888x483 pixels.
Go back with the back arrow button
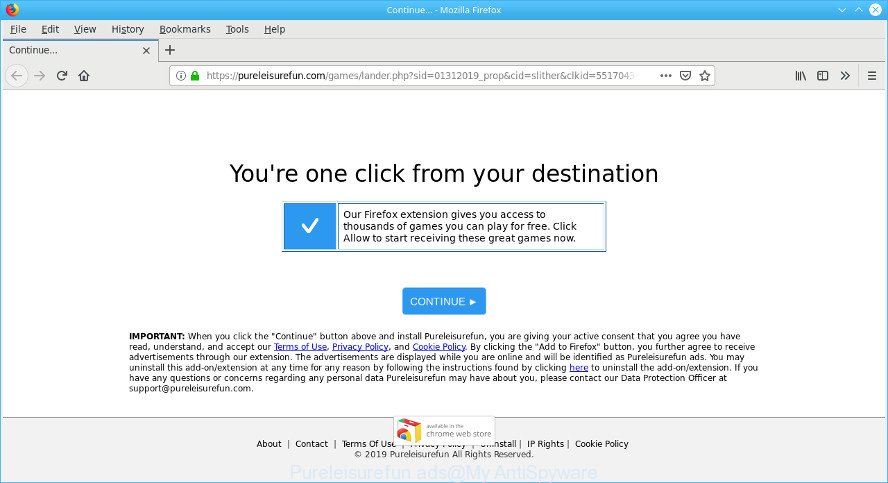tap(16, 76)
